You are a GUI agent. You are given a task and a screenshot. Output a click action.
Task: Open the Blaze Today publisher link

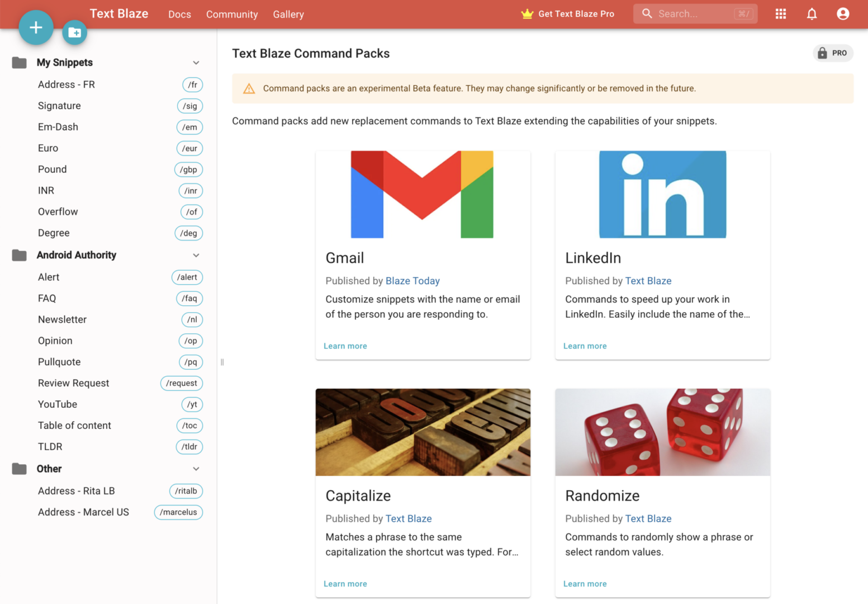pos(412,281)
